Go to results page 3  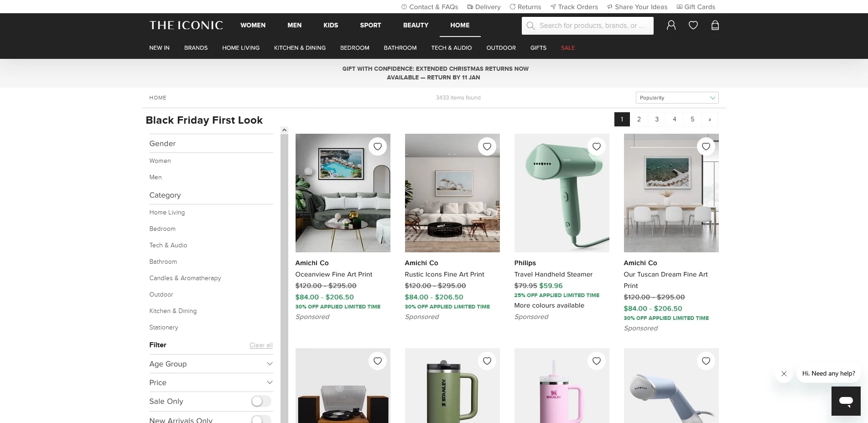coord(657,119)
